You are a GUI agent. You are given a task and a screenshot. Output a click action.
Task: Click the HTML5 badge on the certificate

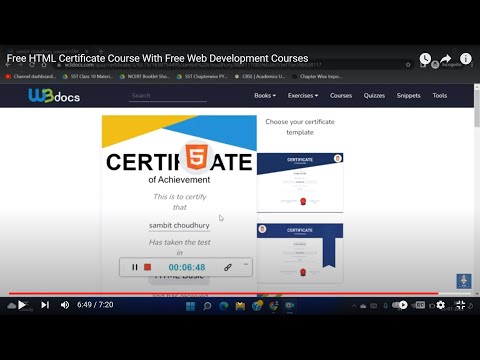[197, 156]
